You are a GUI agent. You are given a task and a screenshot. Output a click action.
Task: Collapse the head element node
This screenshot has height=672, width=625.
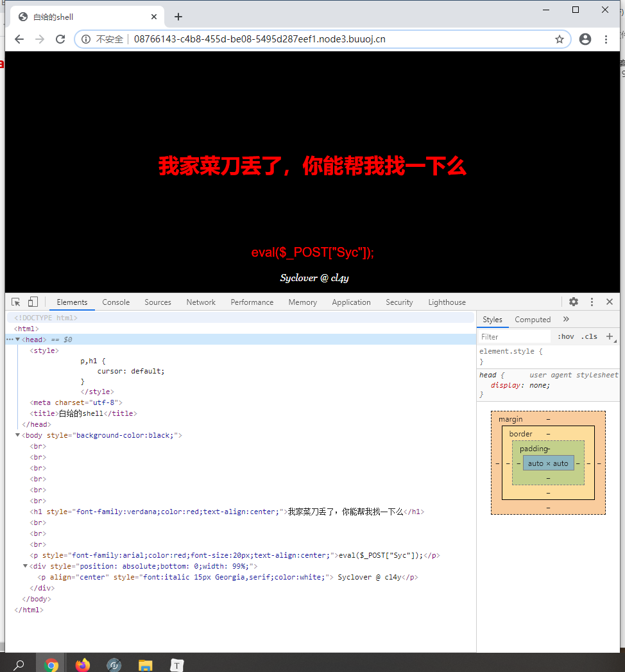click(x=17, y=340)
